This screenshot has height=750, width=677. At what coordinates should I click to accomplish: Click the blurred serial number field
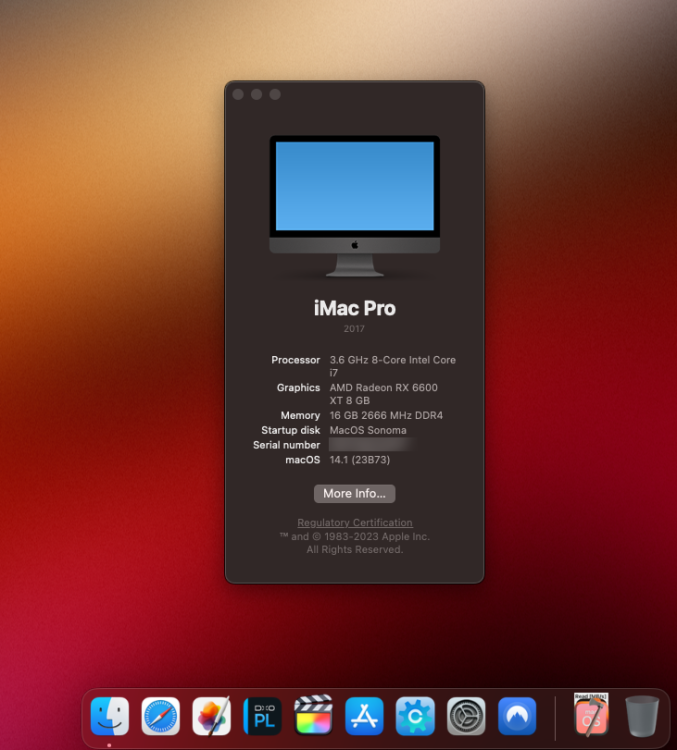(371, 445)
